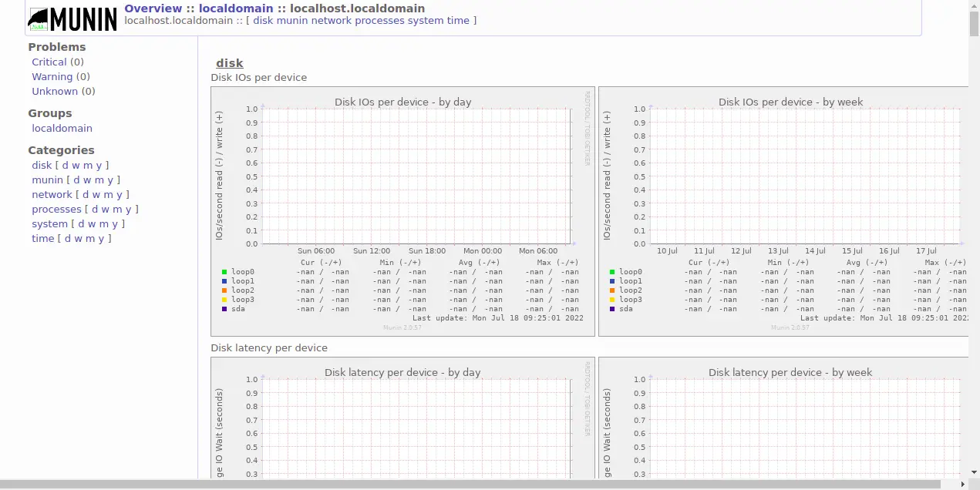Click the 'Groups' sidebar heading
The height and width of the screenshot is (490, 980).
[50, 113]
